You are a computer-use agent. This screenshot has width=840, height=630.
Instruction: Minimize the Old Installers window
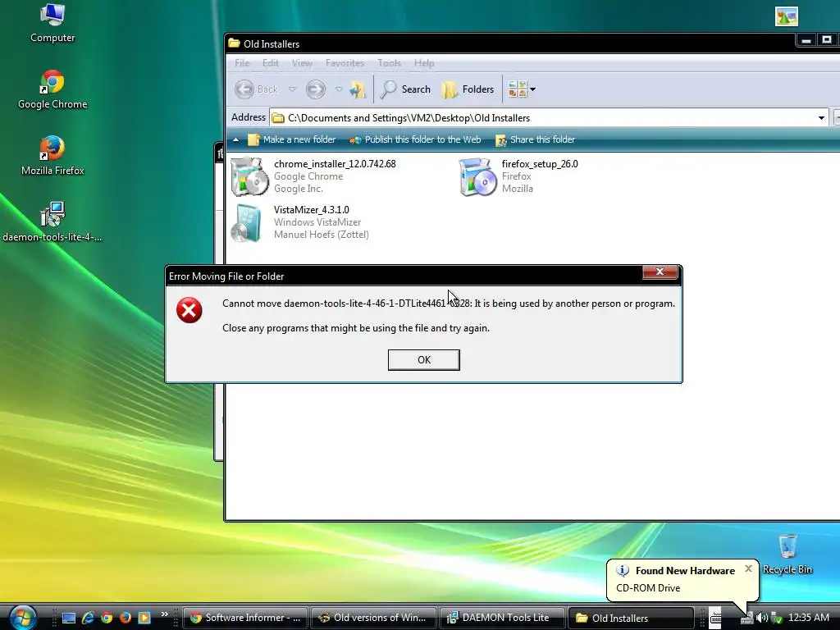[806, 40]
